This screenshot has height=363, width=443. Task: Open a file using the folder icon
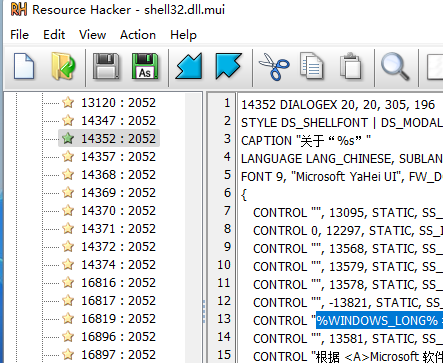(63, 66)
